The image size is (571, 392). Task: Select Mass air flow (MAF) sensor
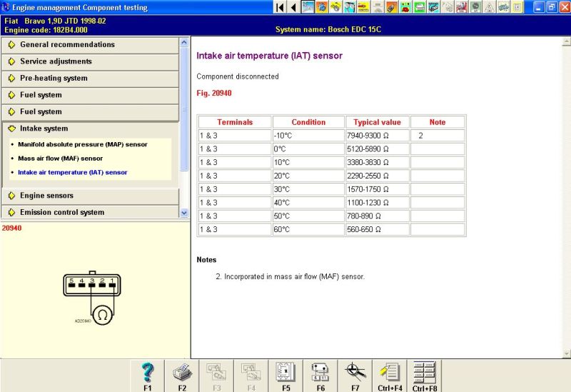click(x=60, y=159)
